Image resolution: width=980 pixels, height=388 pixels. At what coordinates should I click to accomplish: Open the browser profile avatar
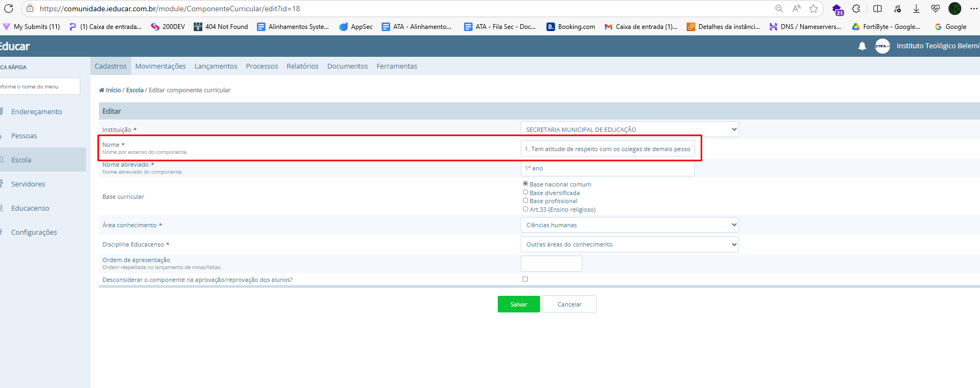955,9
